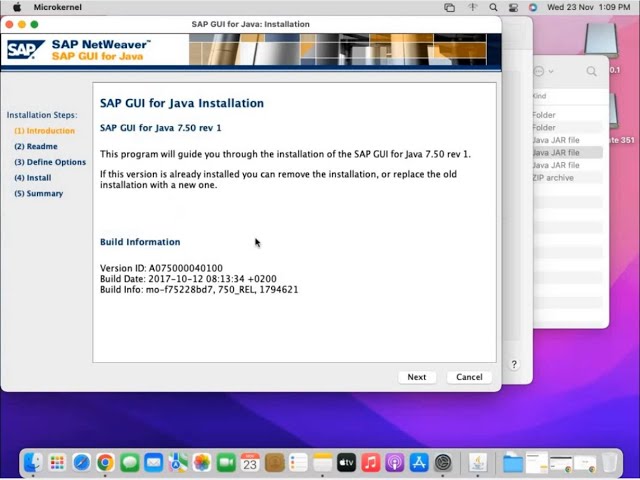Launch Google Chrome from the Dock
This screenshot has width=640, height=480.
(x=105, y=463)
